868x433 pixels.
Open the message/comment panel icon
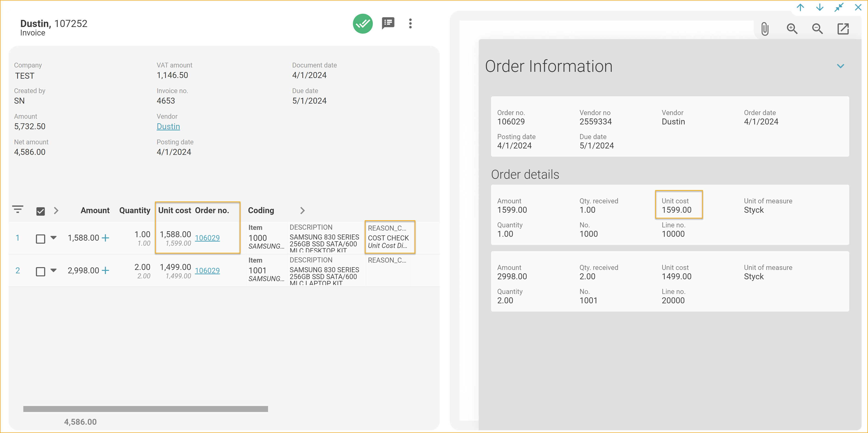pyautogui.click(x=387, y=23)
